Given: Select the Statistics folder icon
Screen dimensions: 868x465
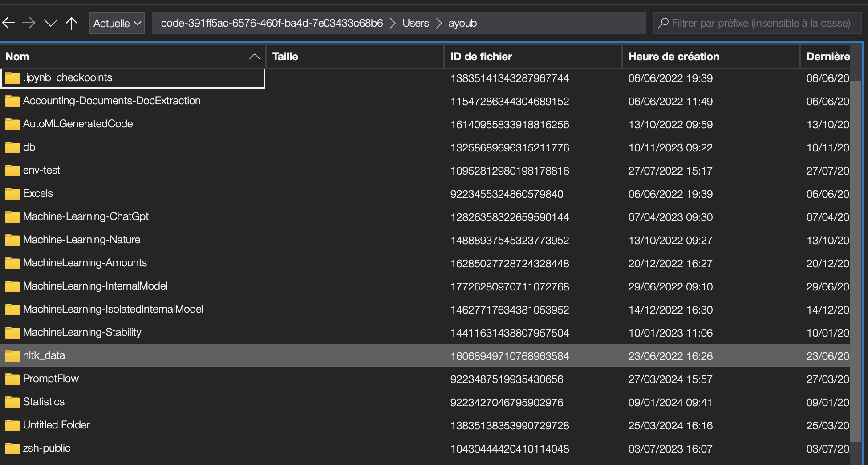Looking at the screenshot, I should click(x=12, y=402).
